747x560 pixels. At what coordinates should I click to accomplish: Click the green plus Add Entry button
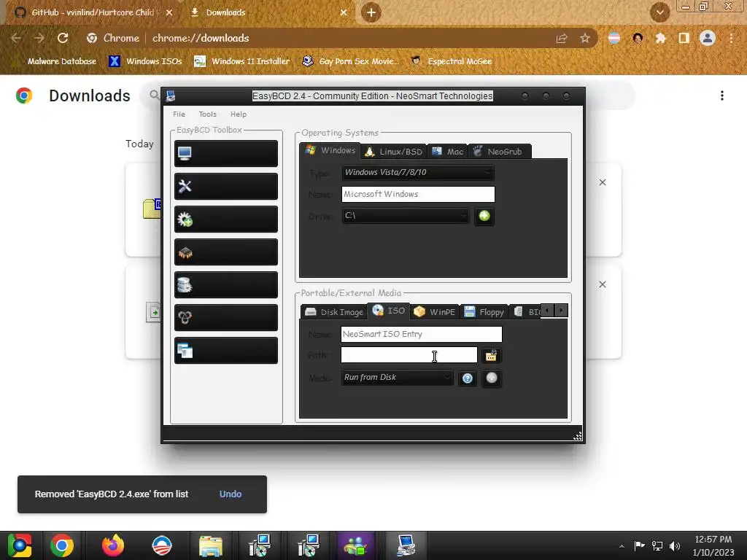tap(484, 216)
